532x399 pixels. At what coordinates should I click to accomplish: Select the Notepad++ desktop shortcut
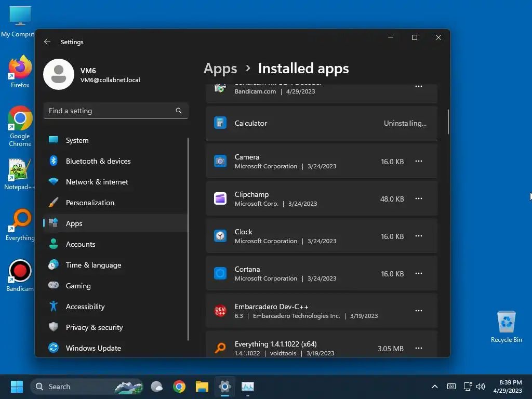tap(19, 175)
